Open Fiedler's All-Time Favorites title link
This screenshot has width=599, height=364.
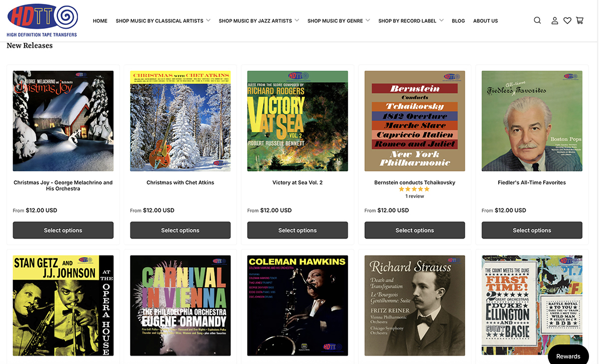tap(532, 182)
